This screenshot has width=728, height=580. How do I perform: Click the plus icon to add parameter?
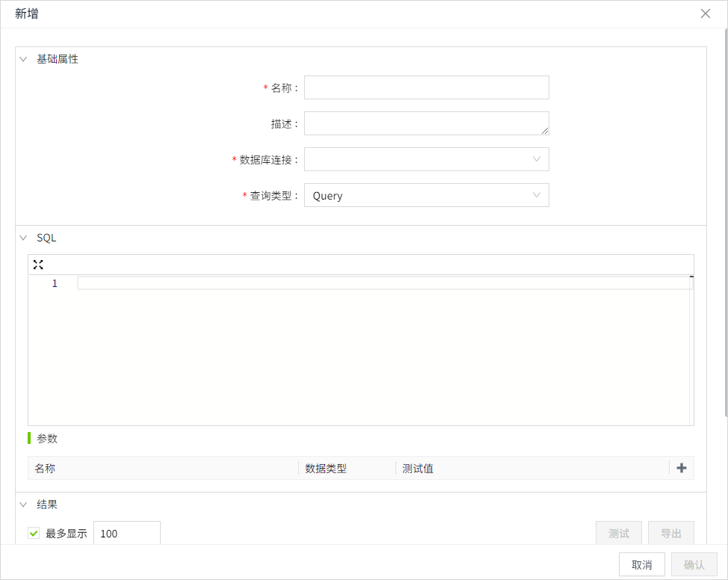(x=681, y=468)
